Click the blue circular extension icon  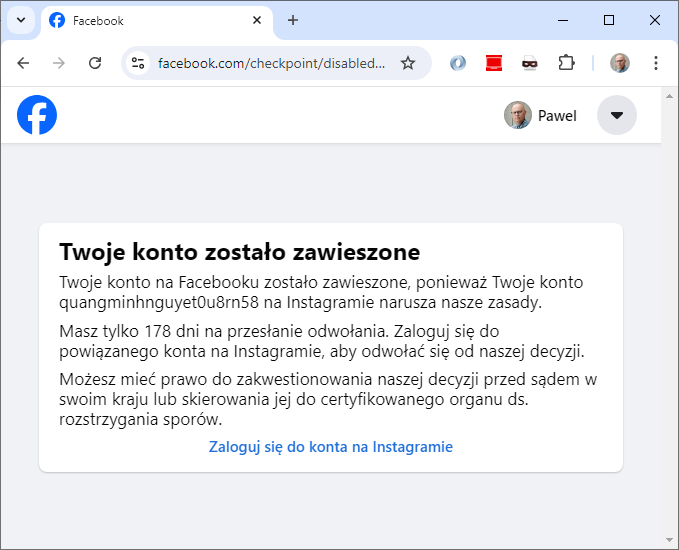[458, 63]
